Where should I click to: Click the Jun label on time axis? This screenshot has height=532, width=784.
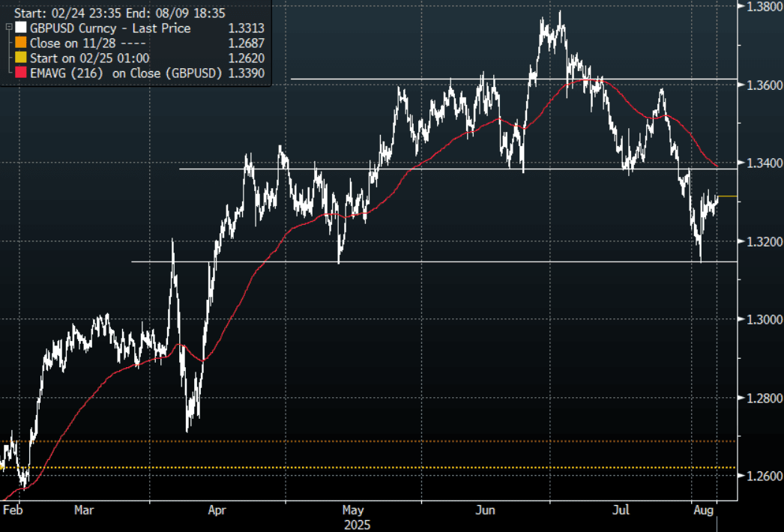tap(486, 510)
